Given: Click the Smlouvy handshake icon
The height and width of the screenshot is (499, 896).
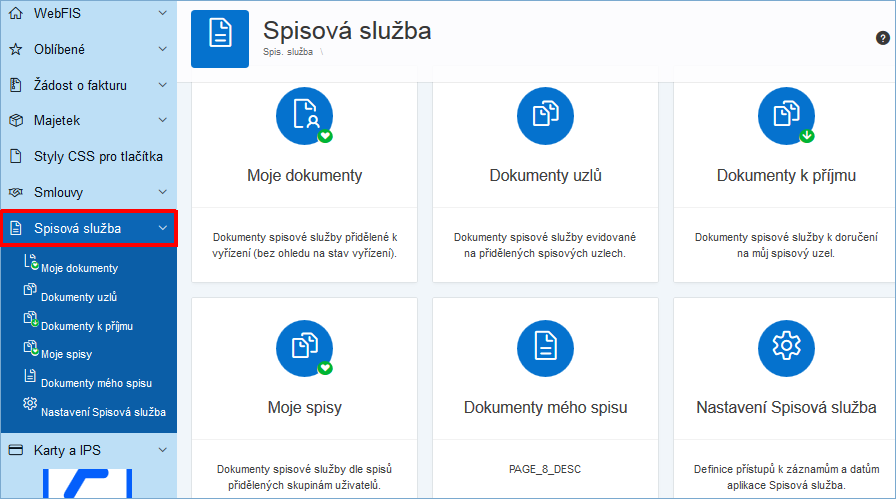Looking at the screenshot, I should point(16,192).
